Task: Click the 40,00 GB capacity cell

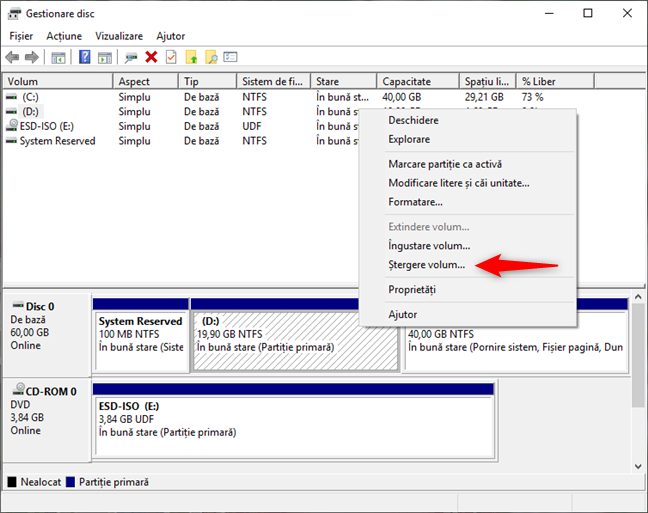Action: pyautogui.click(x=402, y=97)
